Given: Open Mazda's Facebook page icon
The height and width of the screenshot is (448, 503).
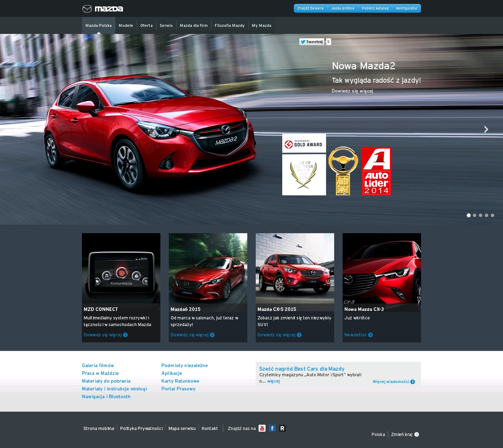Looking at the screenshot, I should point(272,428).
